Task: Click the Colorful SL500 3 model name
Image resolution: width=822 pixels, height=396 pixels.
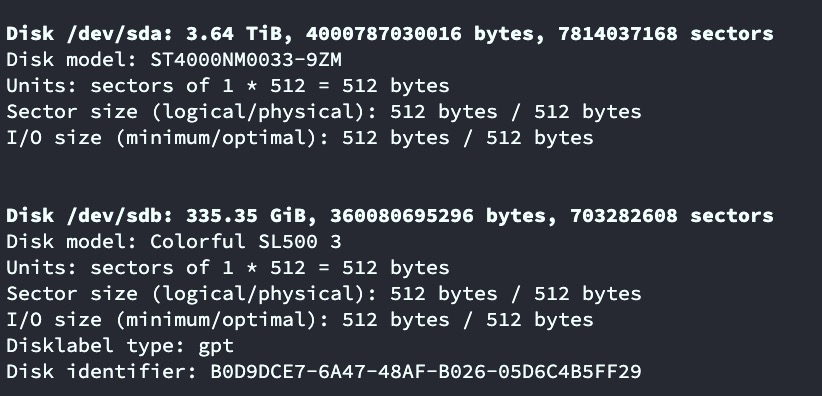Action: point(246,242)
